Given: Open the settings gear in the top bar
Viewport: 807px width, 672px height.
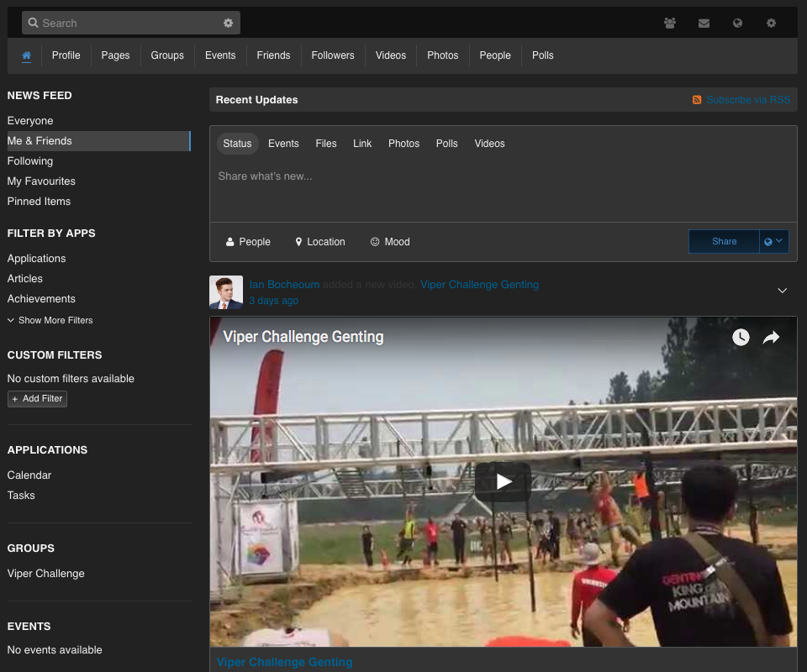Looking at the screenshot, I should coord(771,23).
